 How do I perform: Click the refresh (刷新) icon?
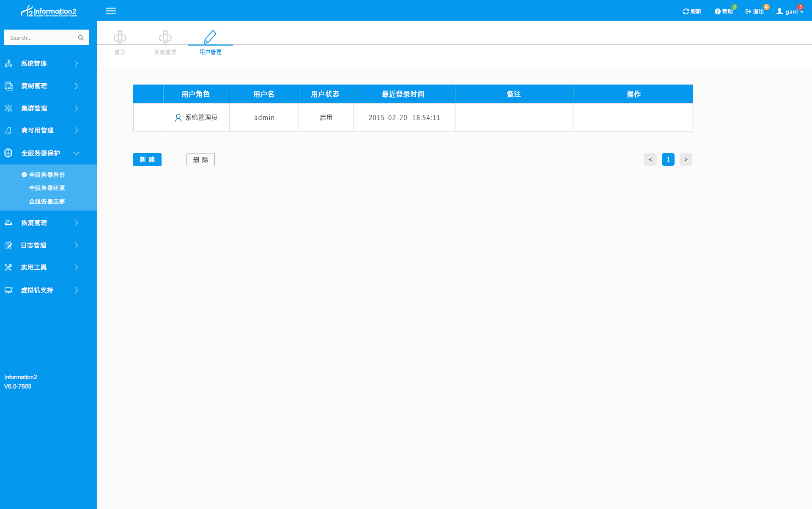pos(686,11)
